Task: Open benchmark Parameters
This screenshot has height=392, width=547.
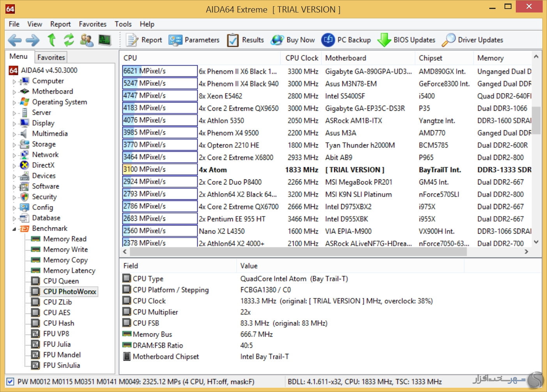Action: [x=194, y=40]
